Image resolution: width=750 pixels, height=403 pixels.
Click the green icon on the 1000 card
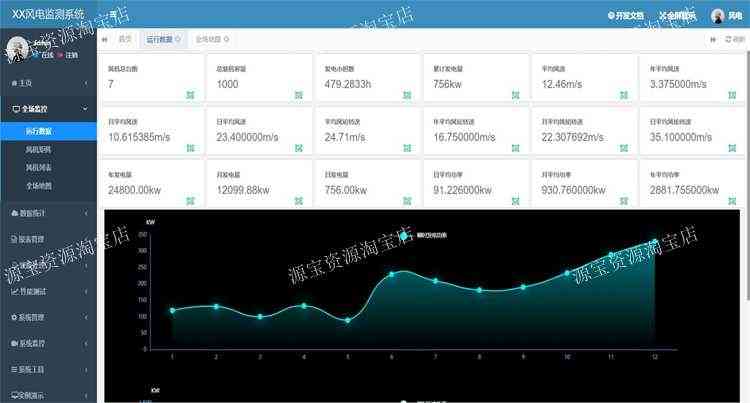click(x=299, y=95)
